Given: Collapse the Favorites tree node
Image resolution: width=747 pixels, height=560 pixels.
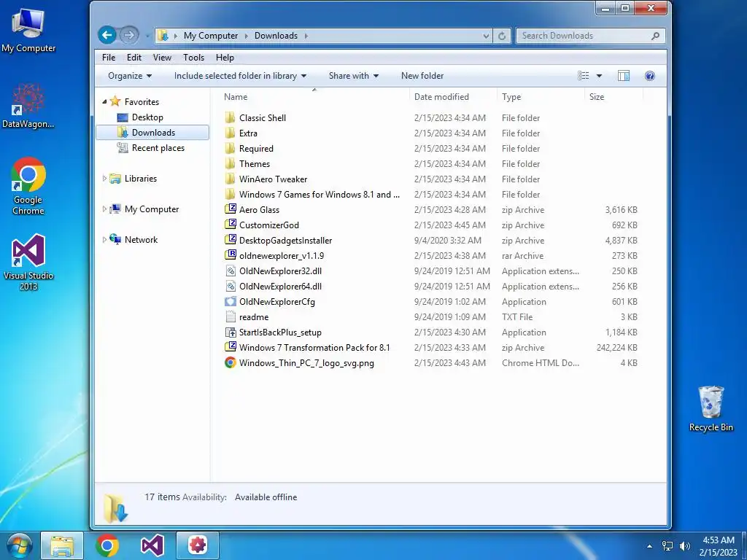Looking at the screenshot, I should point(104,101).
